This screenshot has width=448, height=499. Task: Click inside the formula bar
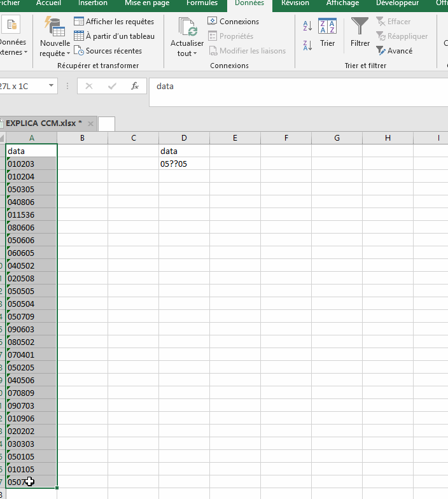298,92
